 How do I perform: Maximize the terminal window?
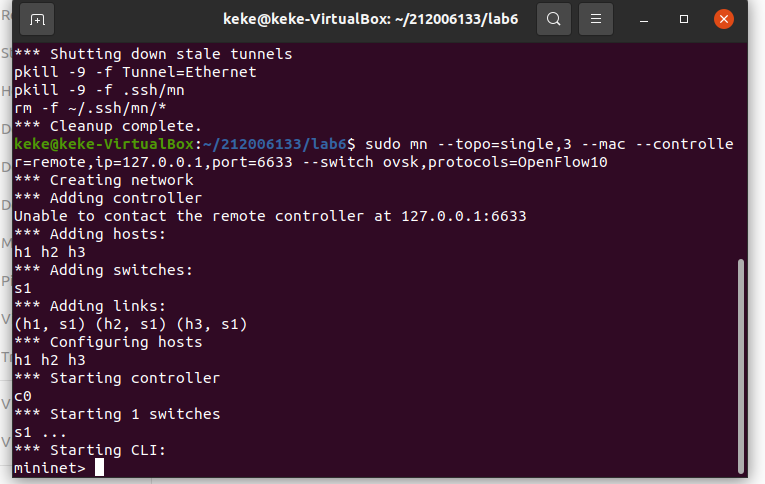click(x=684, y=19)
